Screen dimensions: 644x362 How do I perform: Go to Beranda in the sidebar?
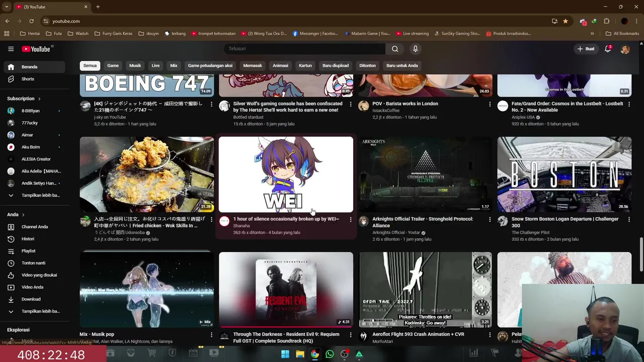(34, 67)
